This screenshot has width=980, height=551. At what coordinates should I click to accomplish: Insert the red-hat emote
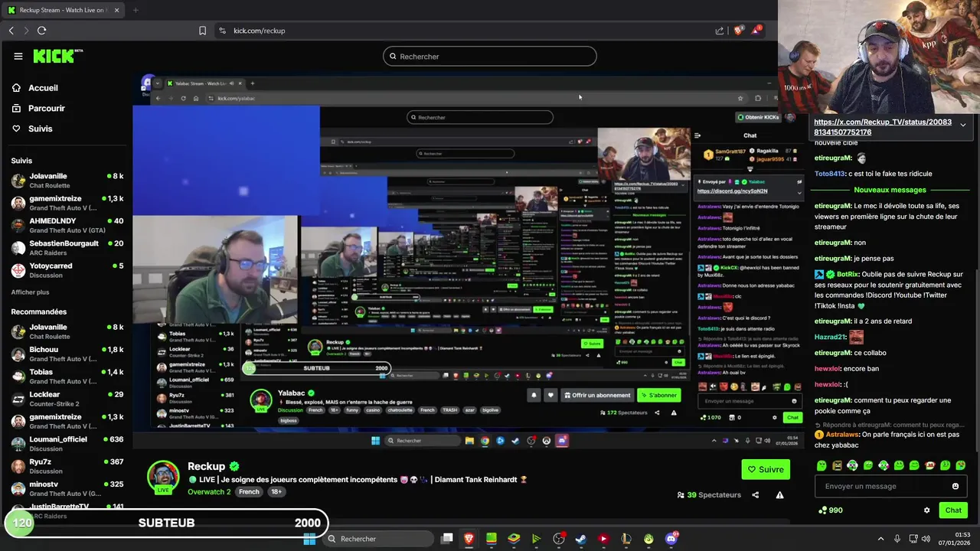click(930, 465)
